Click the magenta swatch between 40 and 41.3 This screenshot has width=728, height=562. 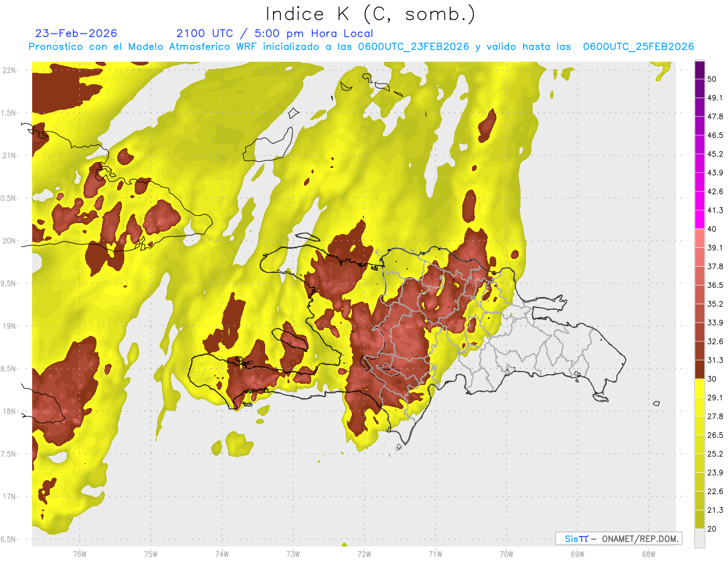click(x=699, y=219)
